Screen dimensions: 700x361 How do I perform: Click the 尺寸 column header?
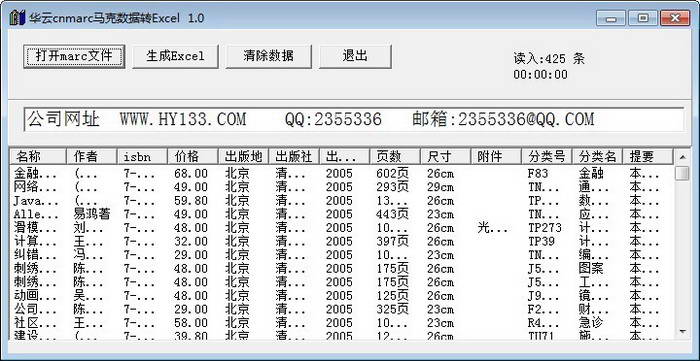click(445, 157)
